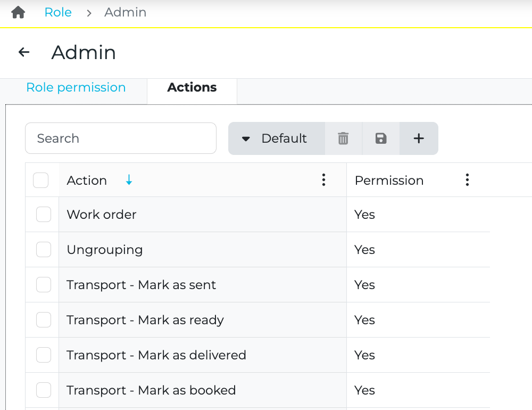
Task: Click the Permission column header
Action: (389, 181)
